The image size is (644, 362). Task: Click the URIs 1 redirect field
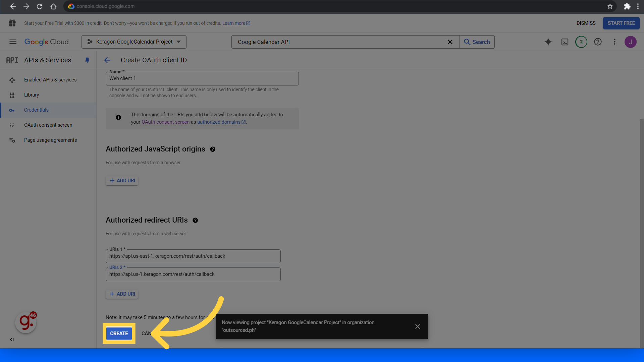click(193, 256)
